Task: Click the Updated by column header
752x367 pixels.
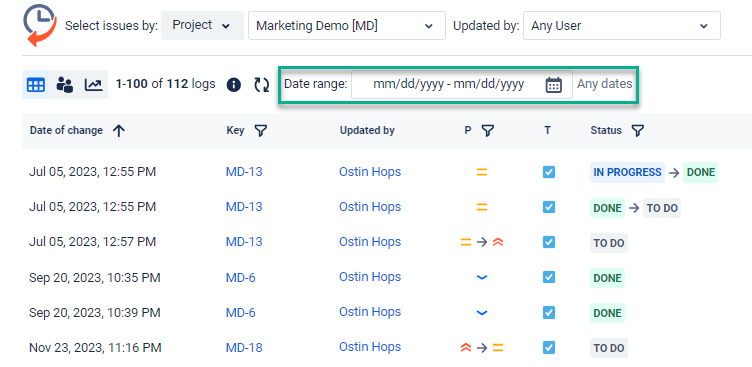Action: click(x=367, y=130)
